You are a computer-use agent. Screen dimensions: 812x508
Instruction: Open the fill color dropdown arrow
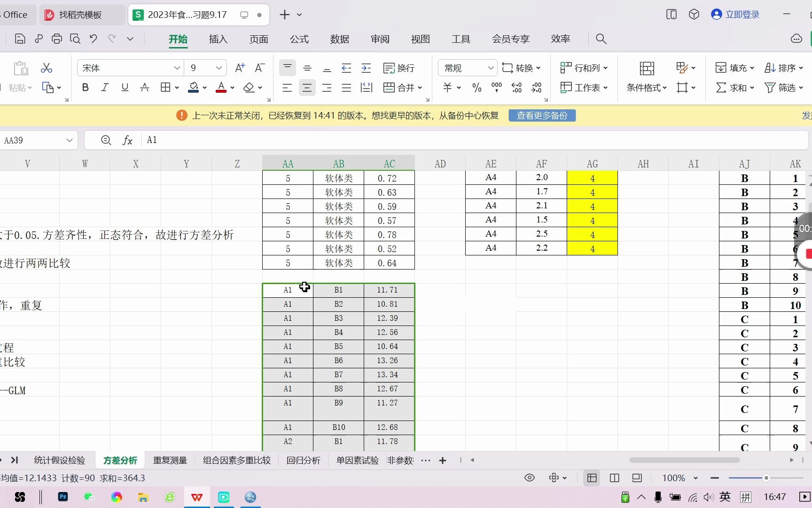pos(204,87)
